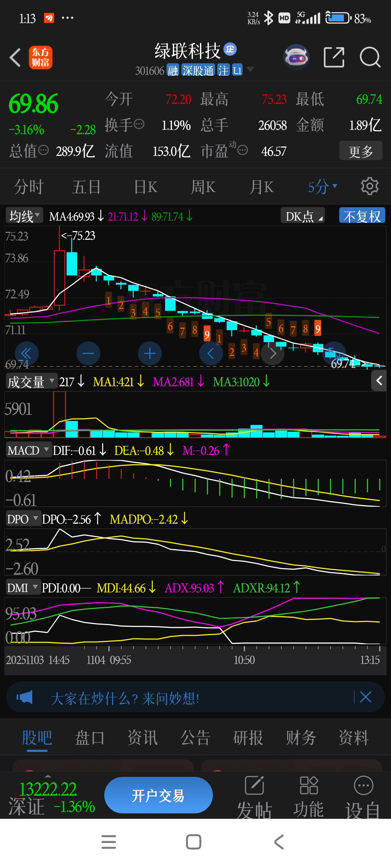Move chart left with single arrow button
This screenshot has width=391, height=868.
[211, 353]
